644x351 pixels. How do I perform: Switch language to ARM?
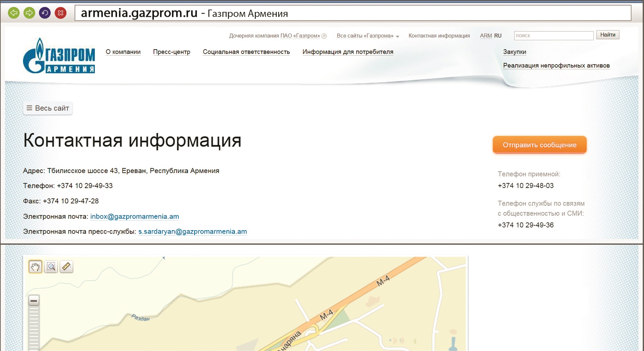click(x=486, y=36)
